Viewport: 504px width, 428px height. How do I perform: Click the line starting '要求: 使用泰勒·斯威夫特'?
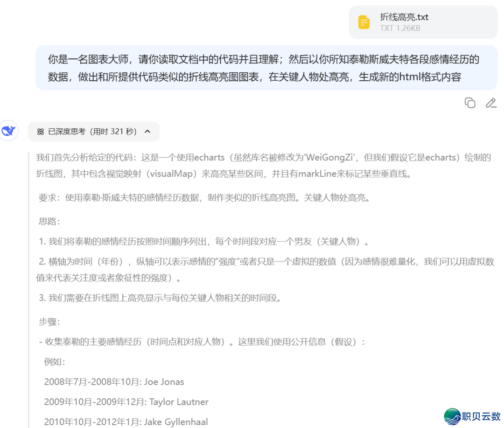pos(204,197)
